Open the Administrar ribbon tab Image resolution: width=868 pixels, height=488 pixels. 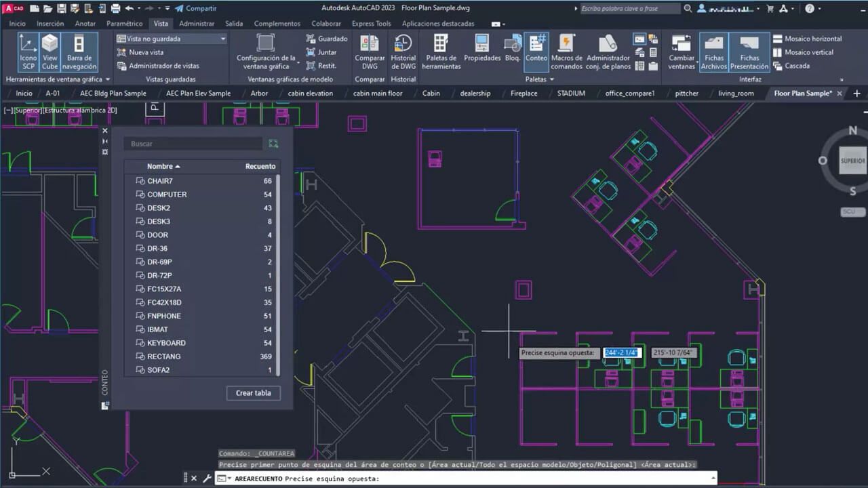(x=197, y=23)
